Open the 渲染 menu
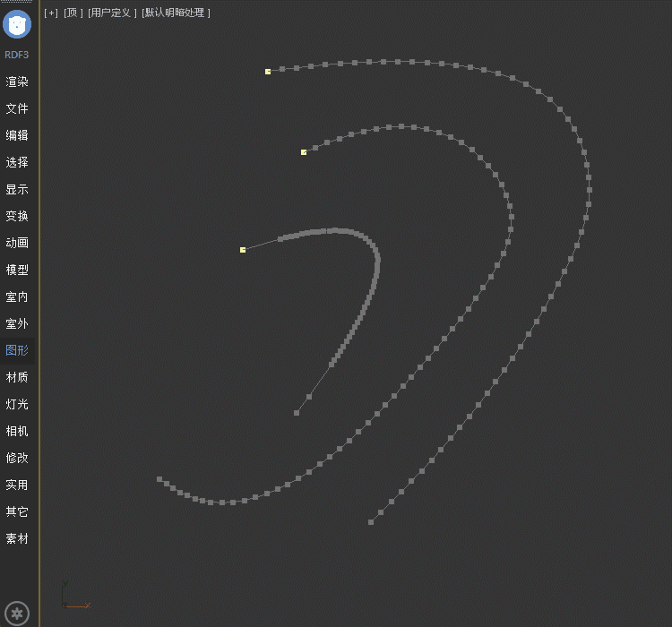672x627 pixels. pyautogui.click(x=17, y=82)
